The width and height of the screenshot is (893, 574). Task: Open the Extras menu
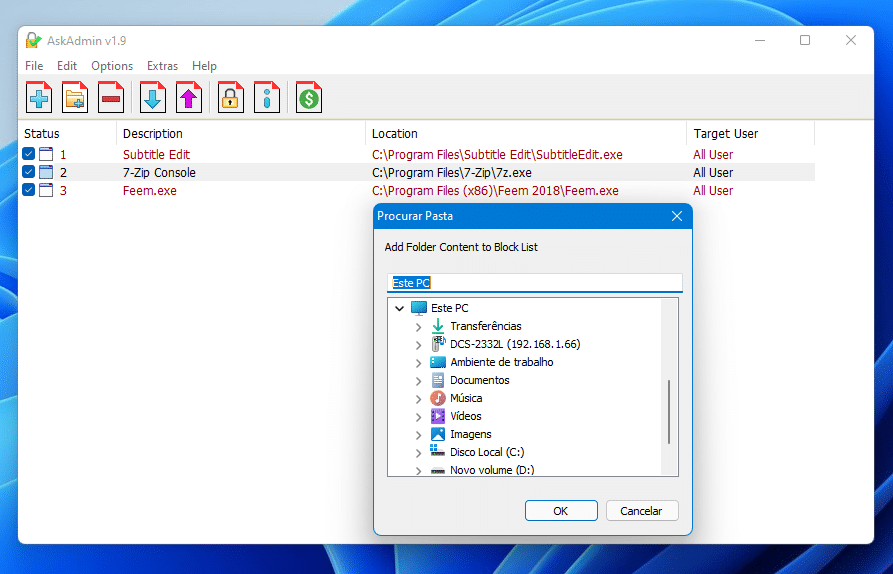(162, 65)
